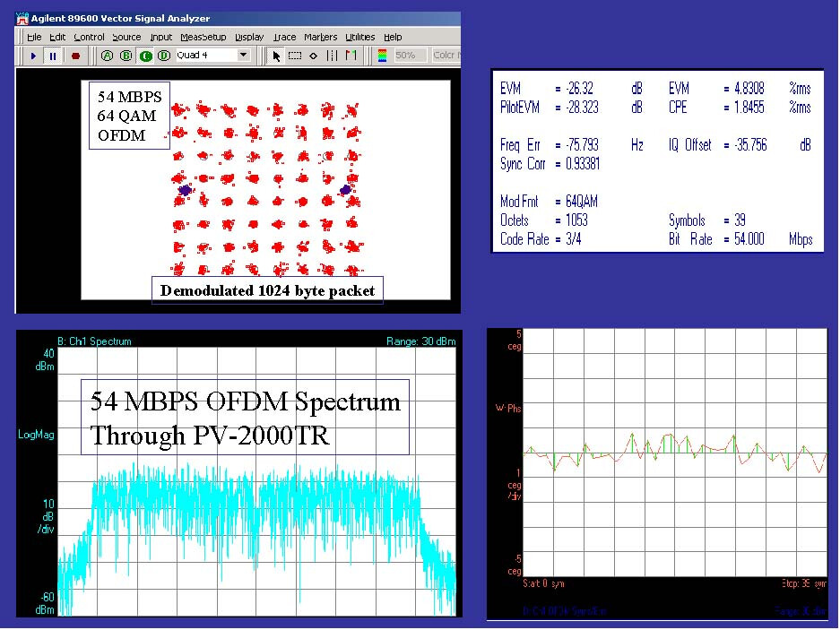Open the Input menu

pyautogui.click(x=160, y=37)
